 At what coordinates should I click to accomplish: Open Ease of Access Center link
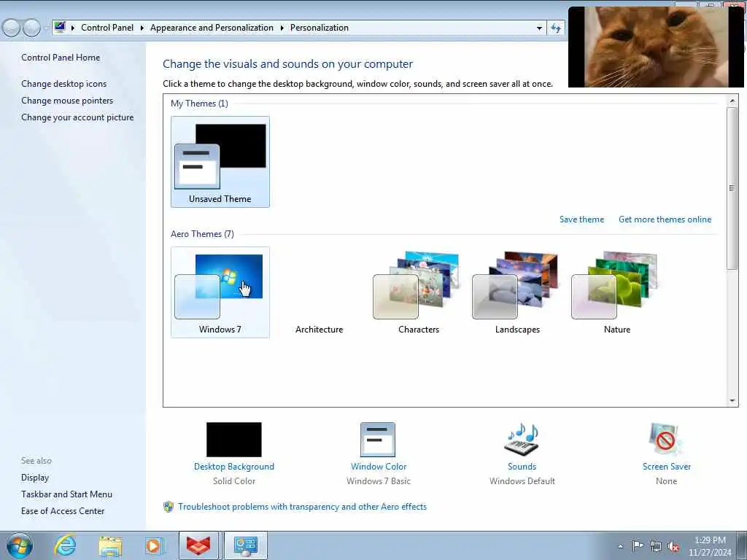pos(63,511)
